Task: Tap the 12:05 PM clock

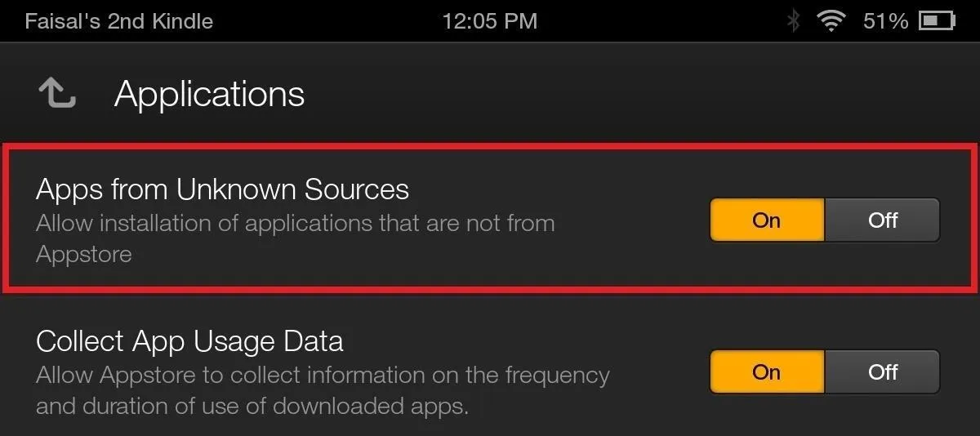Action: tap(490, 21)
